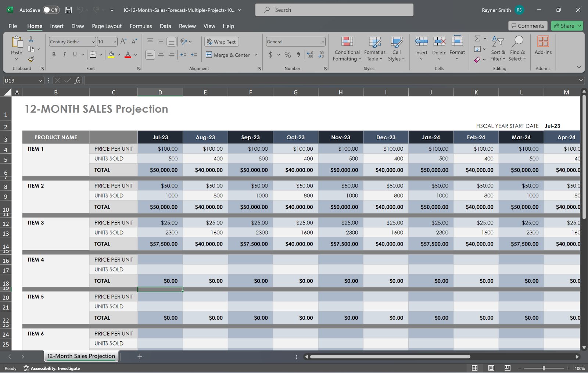Open the Century Gothic font name dropdown
The image size is (588, 373).
coord(93,42)
